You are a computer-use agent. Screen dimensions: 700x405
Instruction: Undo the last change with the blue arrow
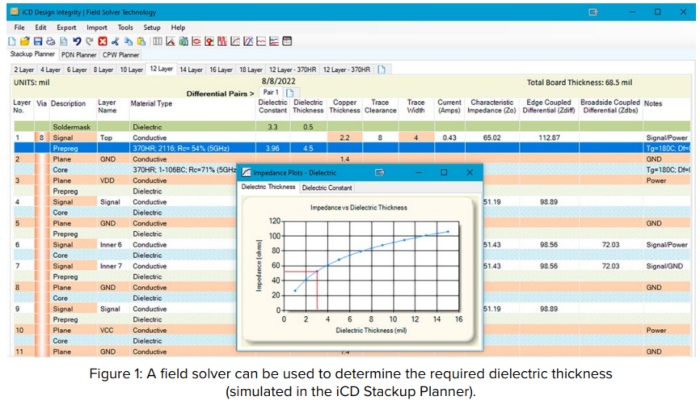[77, 42]
